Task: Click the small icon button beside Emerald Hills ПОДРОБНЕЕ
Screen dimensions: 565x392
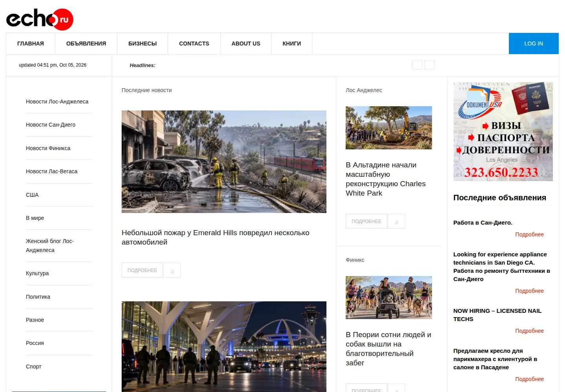Action: (172, 270)
